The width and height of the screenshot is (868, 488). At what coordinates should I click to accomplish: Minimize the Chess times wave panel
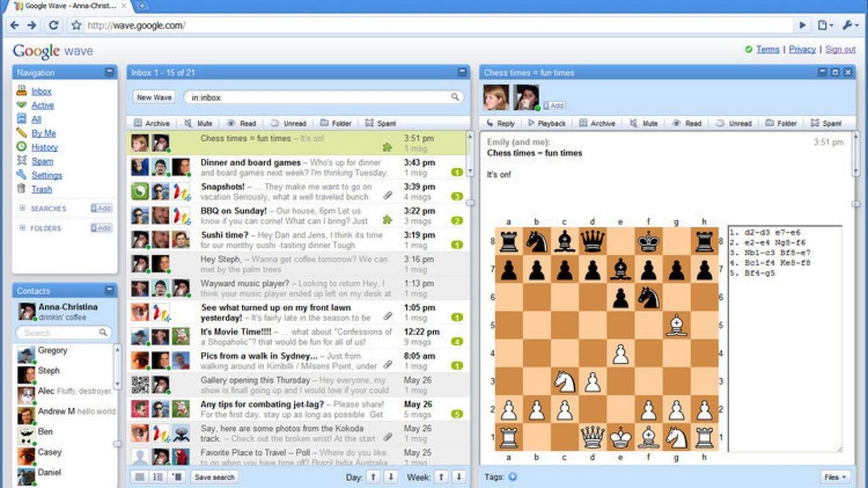[821, 72]
